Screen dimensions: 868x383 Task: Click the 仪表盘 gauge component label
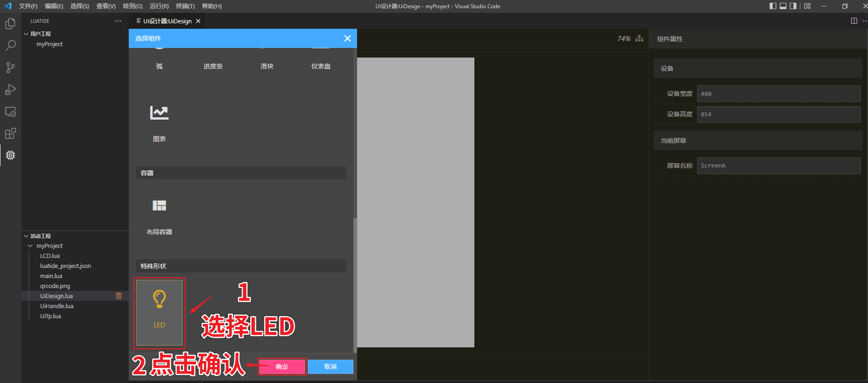pyautogui.click(x=321, y=66)
